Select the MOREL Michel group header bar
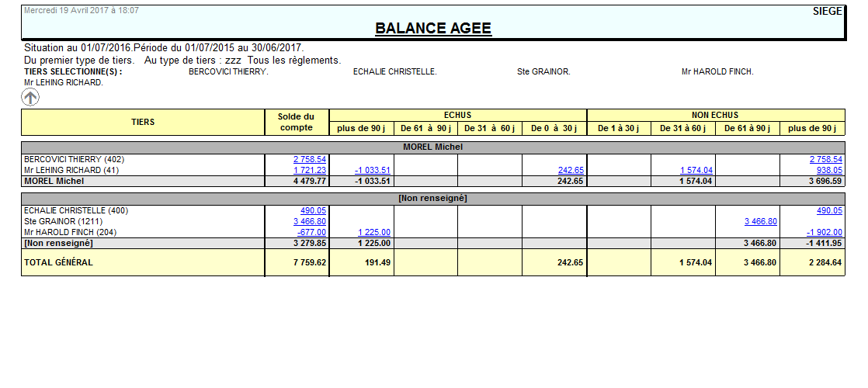Screen dimensions: 868x388 click(x=432, y=147)
